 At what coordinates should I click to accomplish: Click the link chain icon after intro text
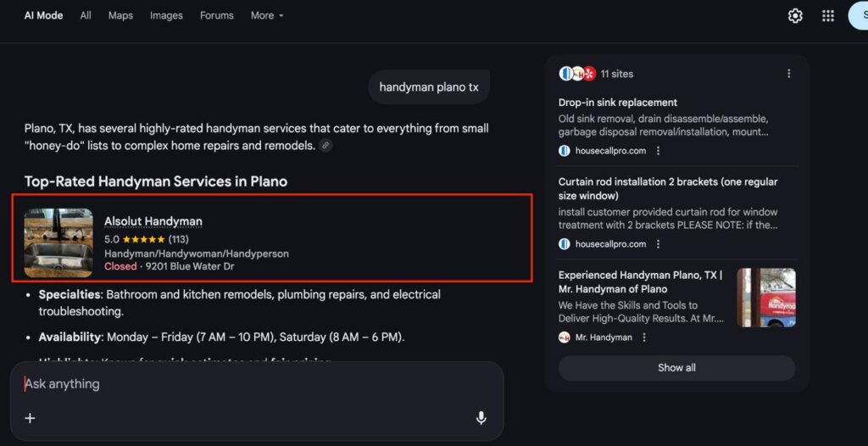pos(326,146)
